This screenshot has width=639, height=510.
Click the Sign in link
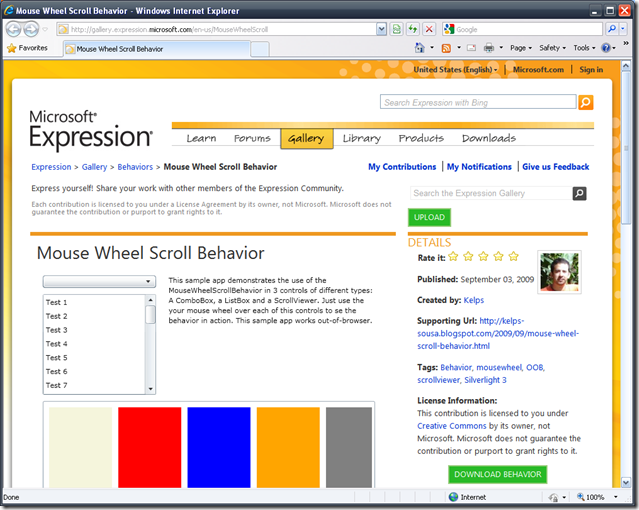coord(591,70)
